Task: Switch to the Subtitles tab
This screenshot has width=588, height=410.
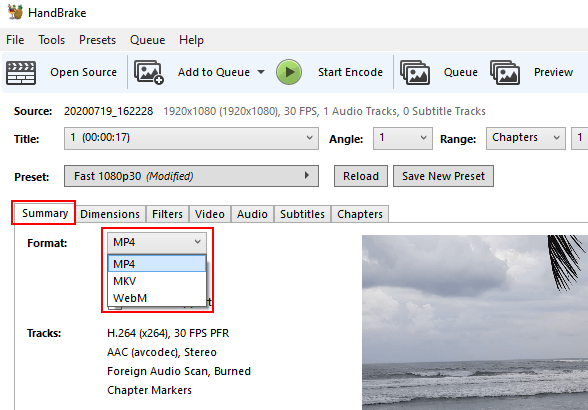Action: coord(302,214)
